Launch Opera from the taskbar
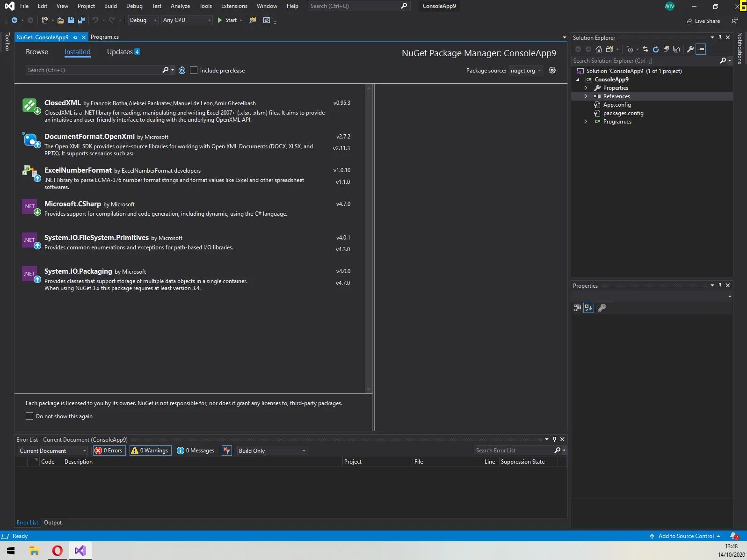 [x=58, y=551]
